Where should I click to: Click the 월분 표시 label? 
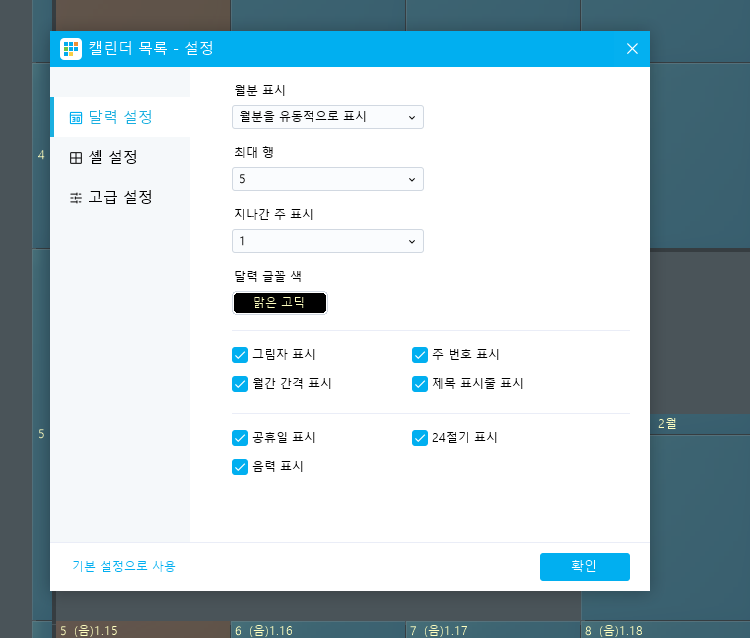[260, 90]
